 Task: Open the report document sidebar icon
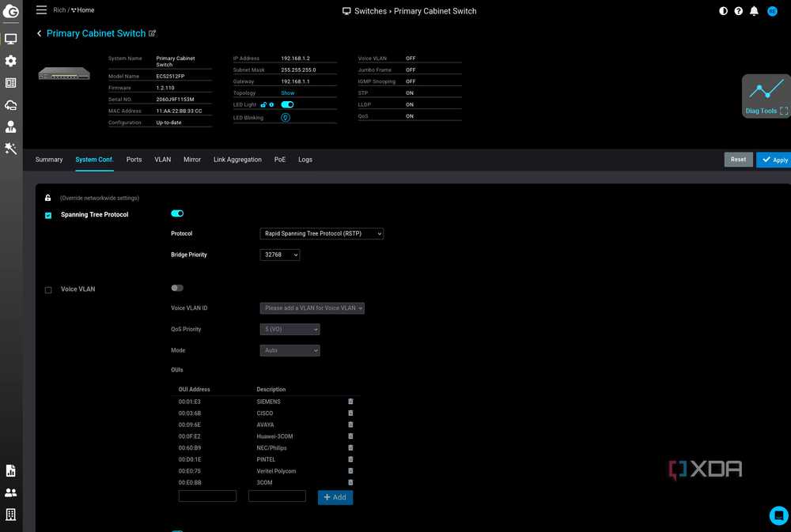coord(10,470)
